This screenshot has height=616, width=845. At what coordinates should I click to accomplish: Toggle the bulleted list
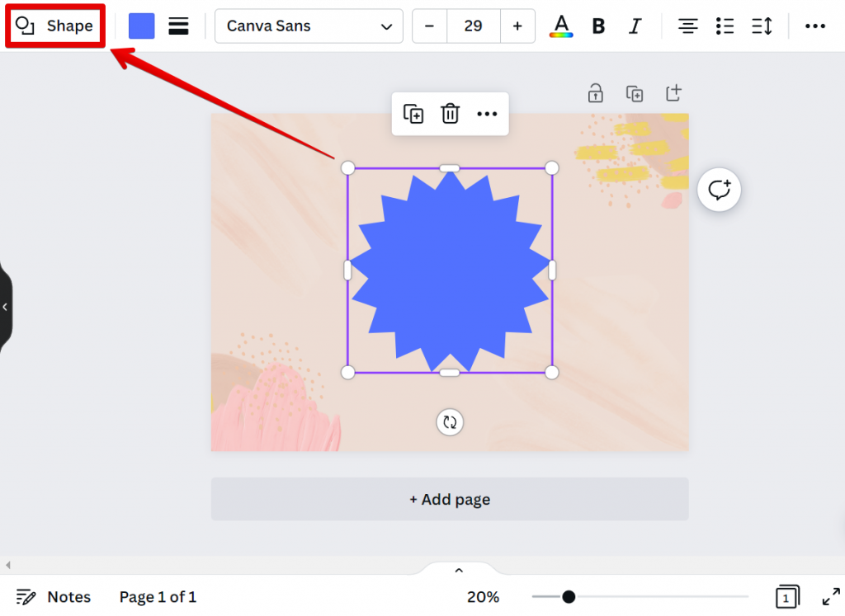point(725,26)
